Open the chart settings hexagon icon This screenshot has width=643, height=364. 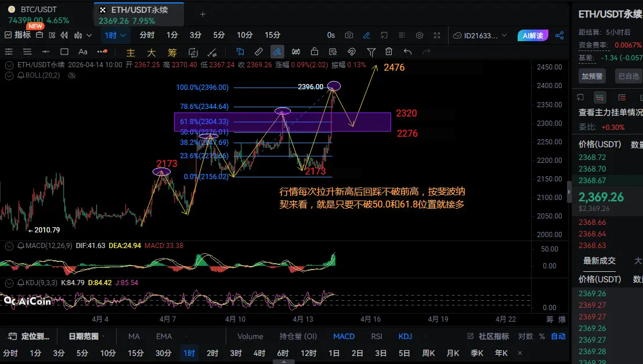(420, 35)
